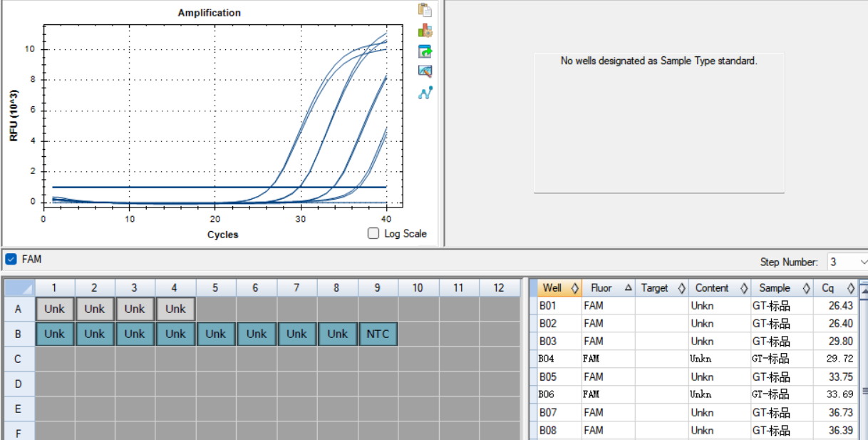Select the B08 well cell
Screen dimensions: 868x440
559,430
